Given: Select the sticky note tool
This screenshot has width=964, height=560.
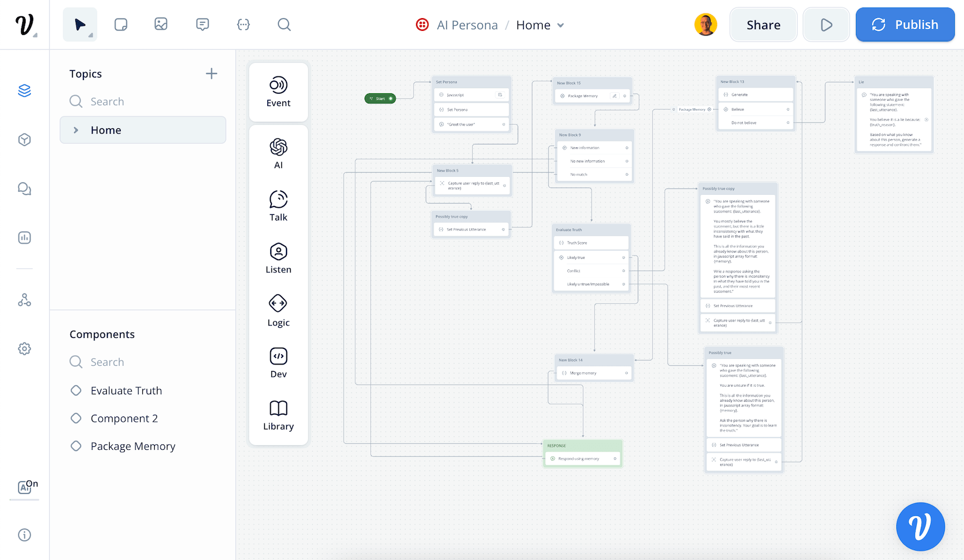Looking at the screenshot, I should [x=121, y=24].
